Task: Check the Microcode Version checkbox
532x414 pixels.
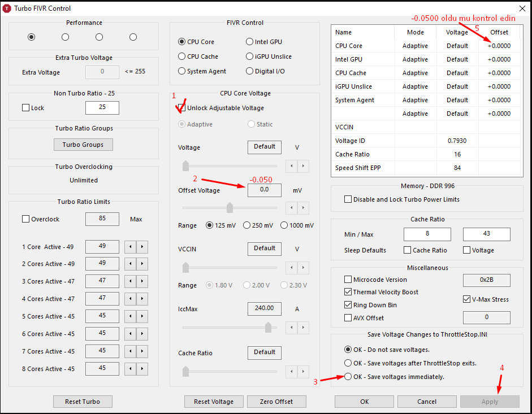Action: pyautogui.click(x=348, y=280)
